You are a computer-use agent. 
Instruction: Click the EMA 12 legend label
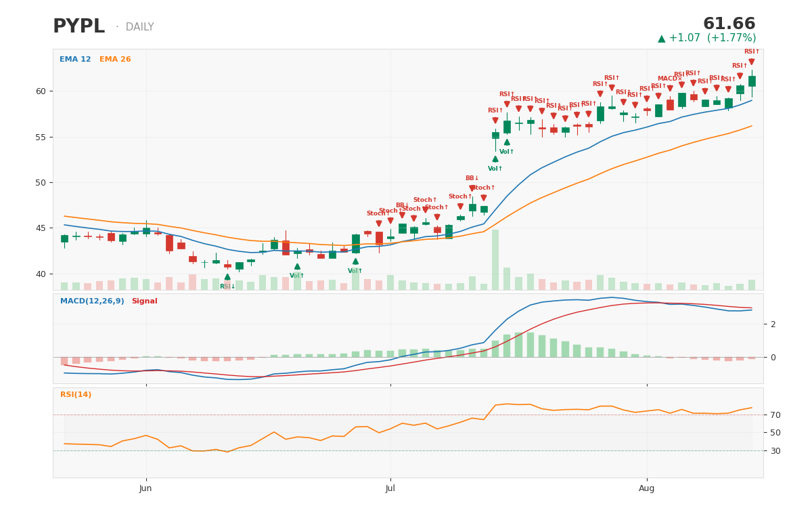click(75, 60)
